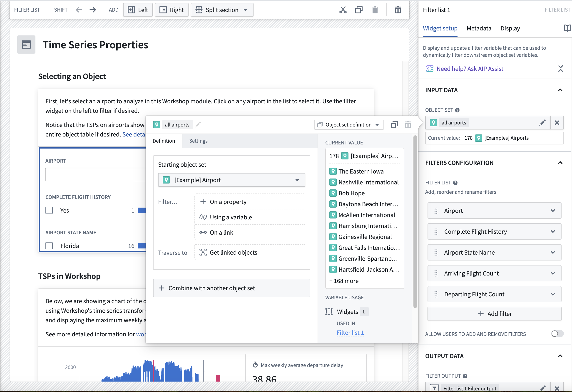Click the popup vertical scrollbar
The height and width of the screenshot is (392, 572).
[415, 221]
